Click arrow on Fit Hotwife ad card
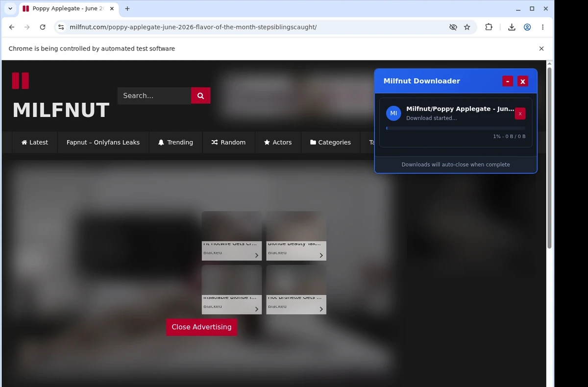Screen dimensions: 588x387 pos(256,255)
